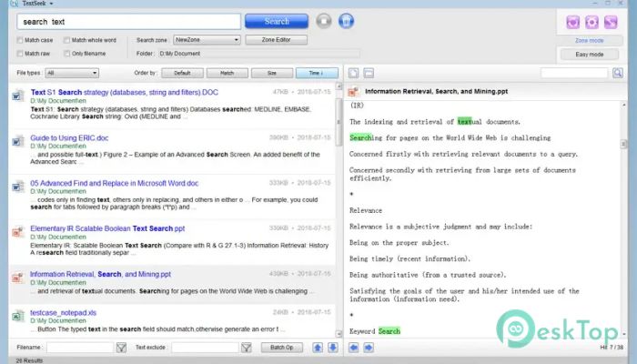Go to previous hit with left arrow
The height and width of the screenshot is (364, 637).
354,347
